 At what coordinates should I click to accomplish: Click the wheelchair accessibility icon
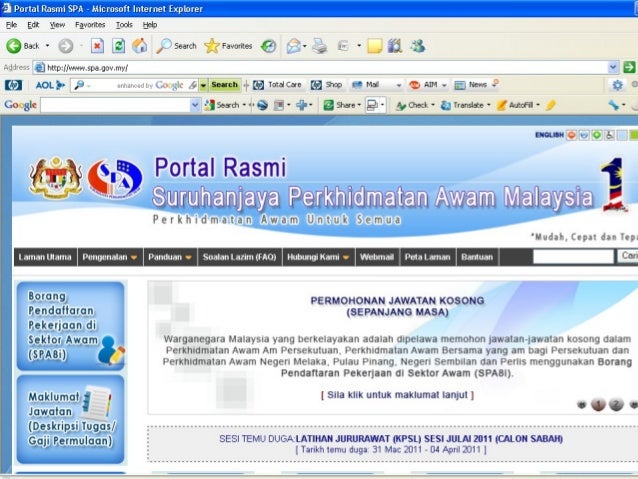[x=610, y=135]
